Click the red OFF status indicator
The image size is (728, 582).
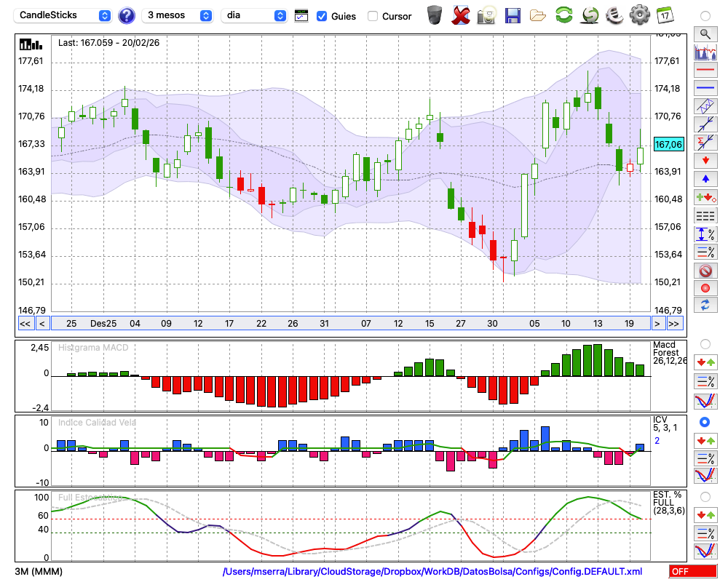(692, 572)
